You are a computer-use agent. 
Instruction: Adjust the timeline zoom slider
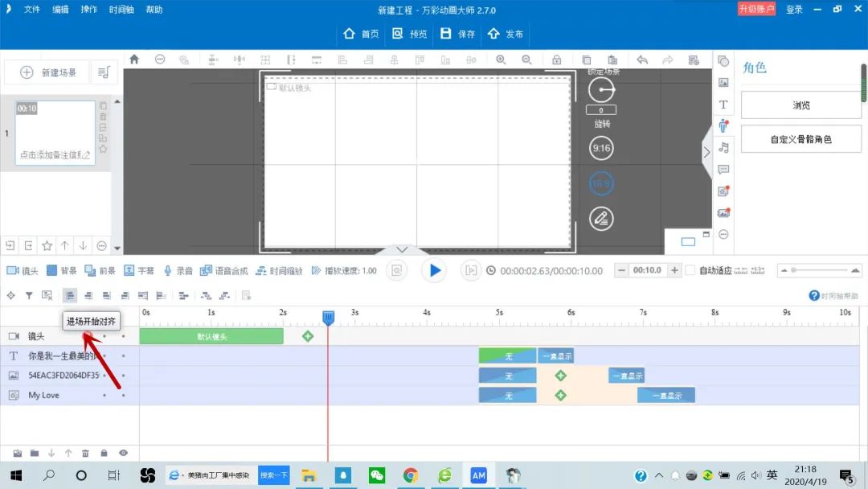tap(819, 270)
